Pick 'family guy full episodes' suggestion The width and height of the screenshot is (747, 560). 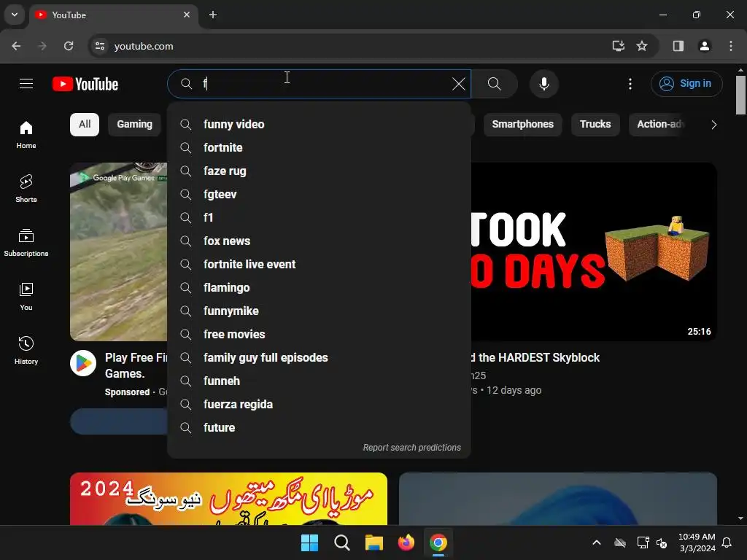point(319,357)
